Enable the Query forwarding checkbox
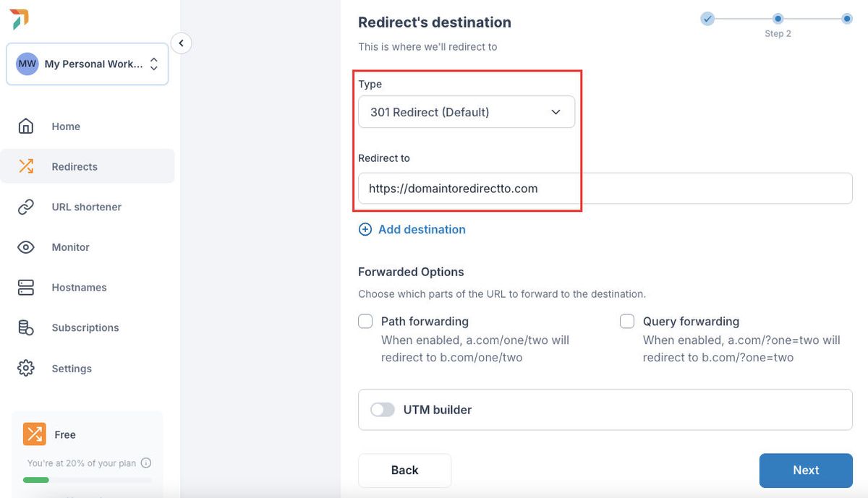 click(627, 321)
